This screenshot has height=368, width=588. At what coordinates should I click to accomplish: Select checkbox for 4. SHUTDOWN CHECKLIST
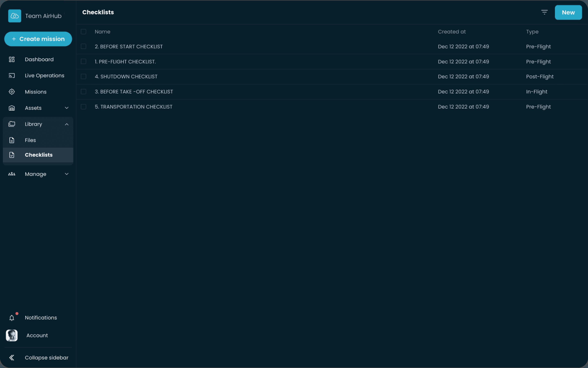pos(84,76)
